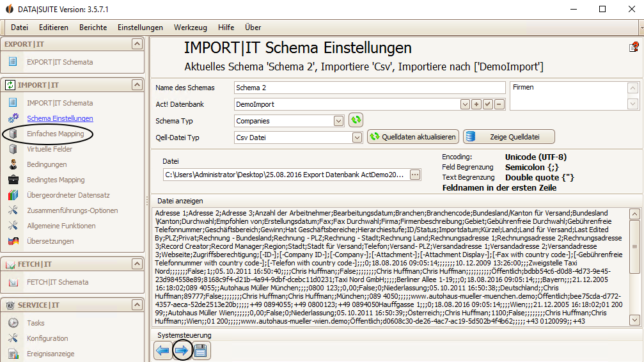Open the Schema Typ dropdown
The width and height of the screenshot is (644, 362).
[x=338, y=121]
